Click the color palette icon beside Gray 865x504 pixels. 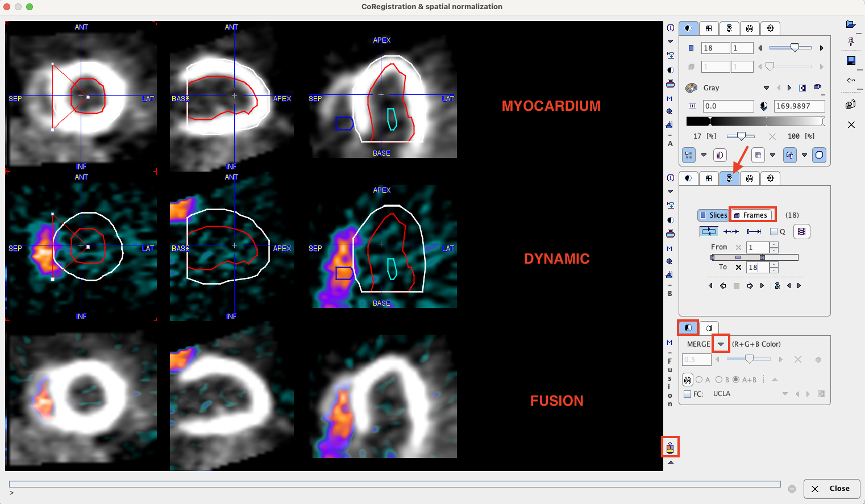pyautogui.click(x=692, y=88)
